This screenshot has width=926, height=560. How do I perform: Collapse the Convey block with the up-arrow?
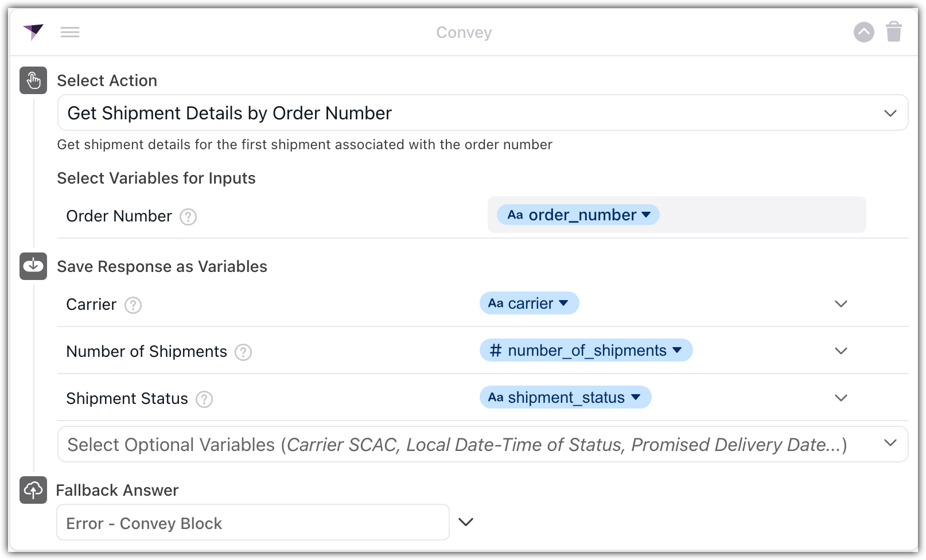863,32
